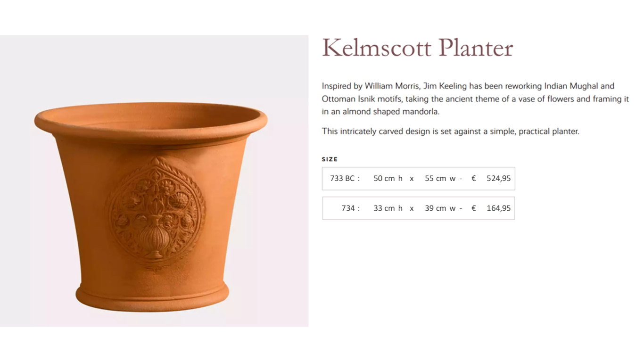This screenshot has width=644, height=362.
Task: Click the planter's base foot in the photo
Action: (x=152, y=296)
